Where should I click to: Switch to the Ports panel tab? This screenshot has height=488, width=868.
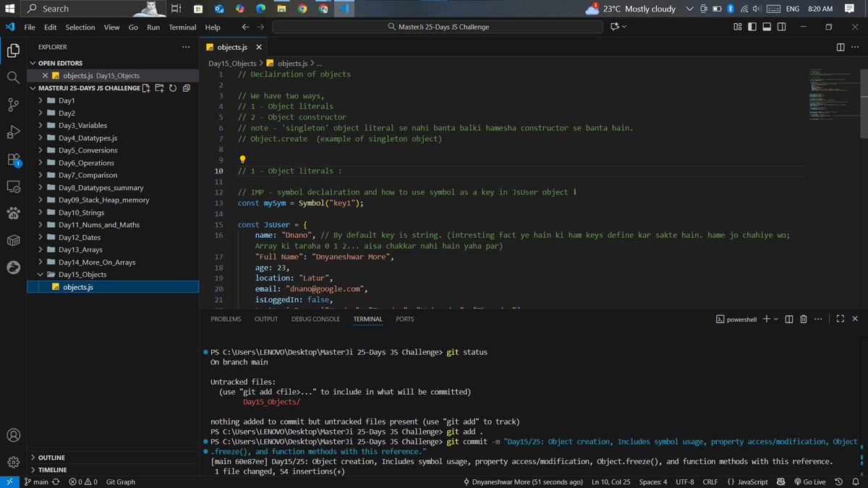click(405, 319)
